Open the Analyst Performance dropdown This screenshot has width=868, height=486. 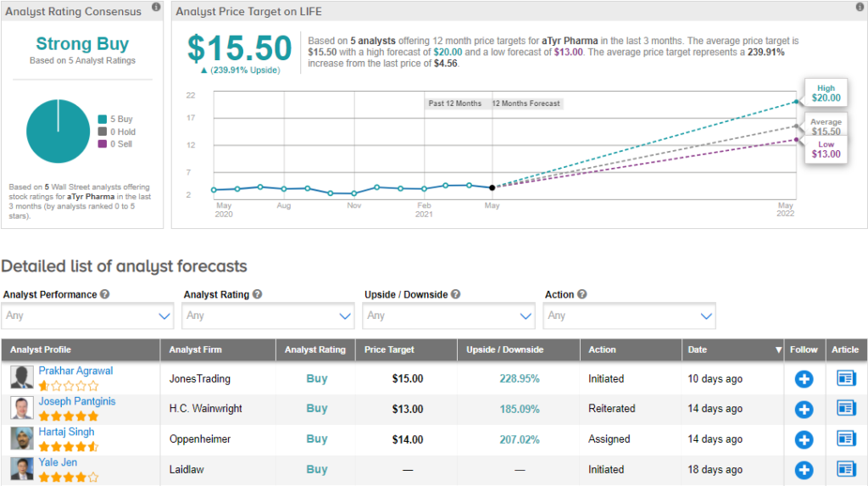pos(87,316)
